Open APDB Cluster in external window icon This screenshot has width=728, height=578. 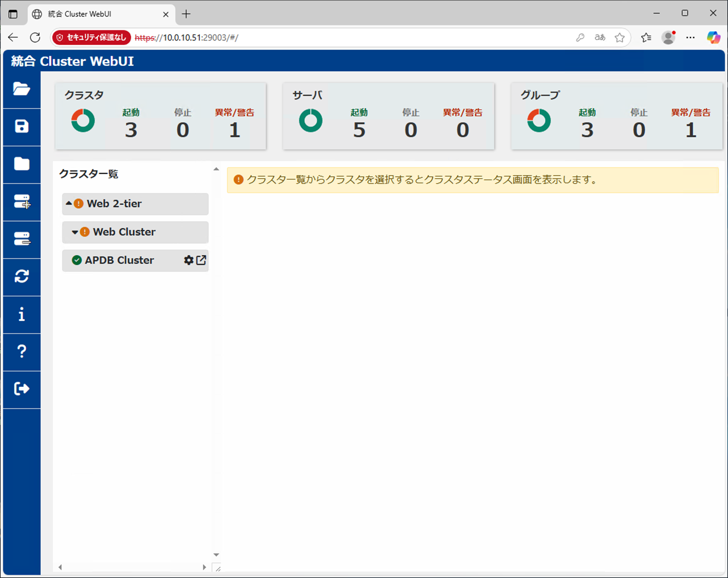(201, 260)
